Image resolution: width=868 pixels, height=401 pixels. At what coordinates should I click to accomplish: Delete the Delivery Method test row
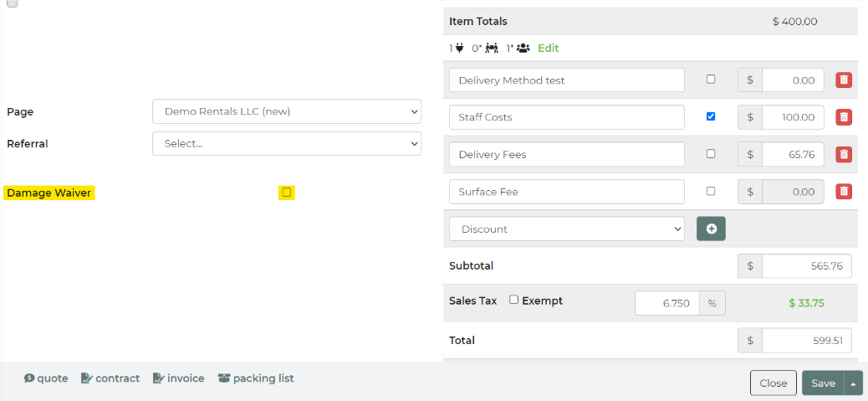[x=844, y=80]
